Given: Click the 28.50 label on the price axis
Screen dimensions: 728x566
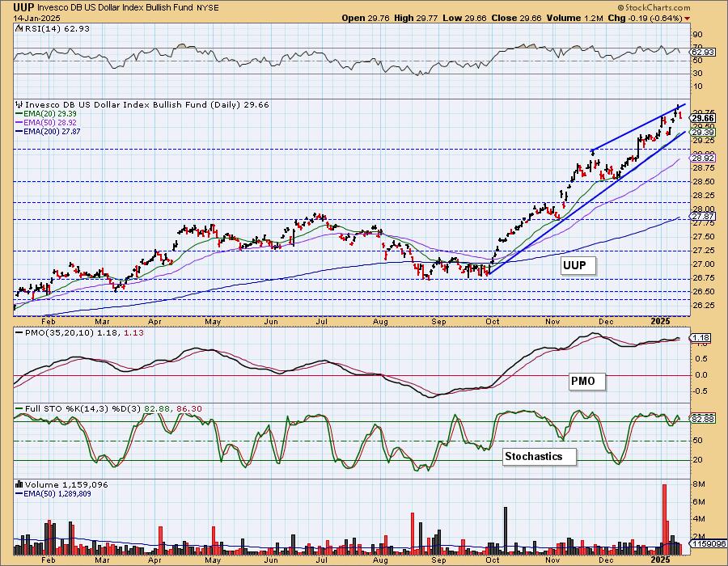Looking at the screenshot, I should [705, 182].
